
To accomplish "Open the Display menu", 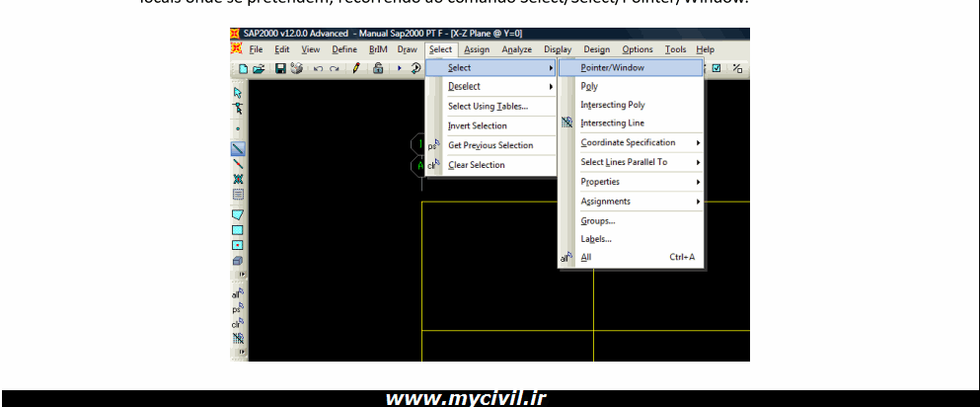I will click(558, 49).
